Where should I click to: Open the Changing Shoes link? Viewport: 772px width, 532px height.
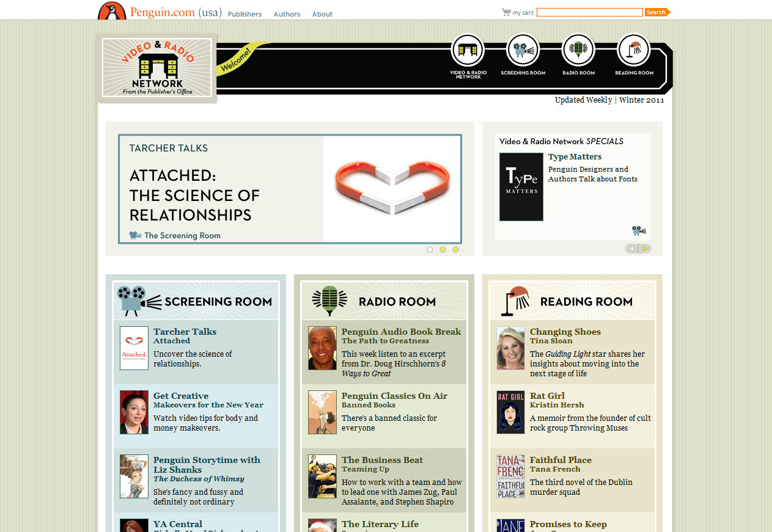coord(565,332)
